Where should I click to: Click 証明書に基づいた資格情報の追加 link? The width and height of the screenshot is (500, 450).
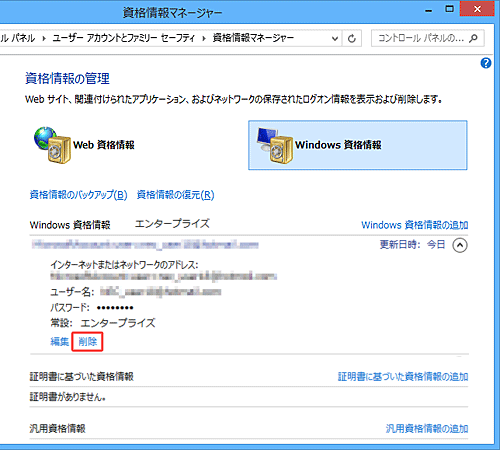pyautogui.click(x=403, y=377)
